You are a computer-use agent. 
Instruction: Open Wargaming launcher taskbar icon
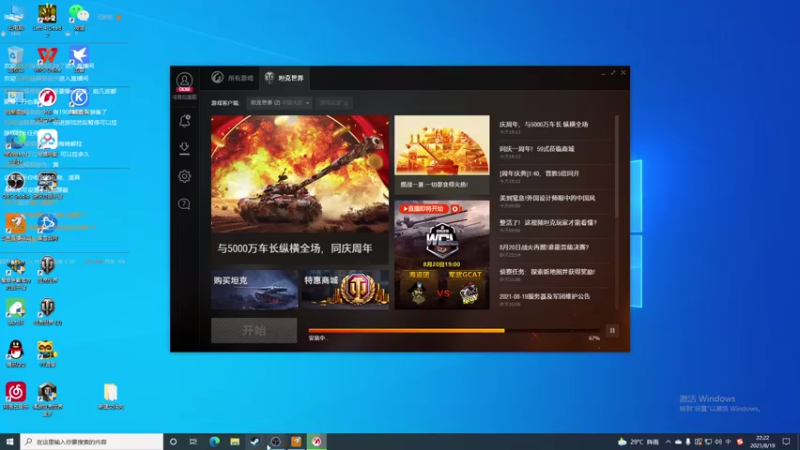pyautogui.click(x=316, y=442)
